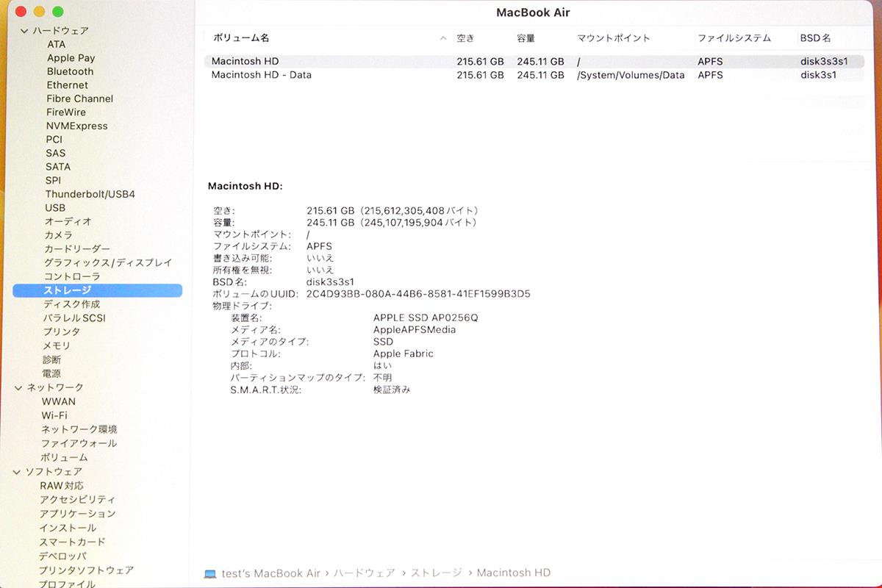
Task: Select the Fibre Channel item
Action: point(80,98)
